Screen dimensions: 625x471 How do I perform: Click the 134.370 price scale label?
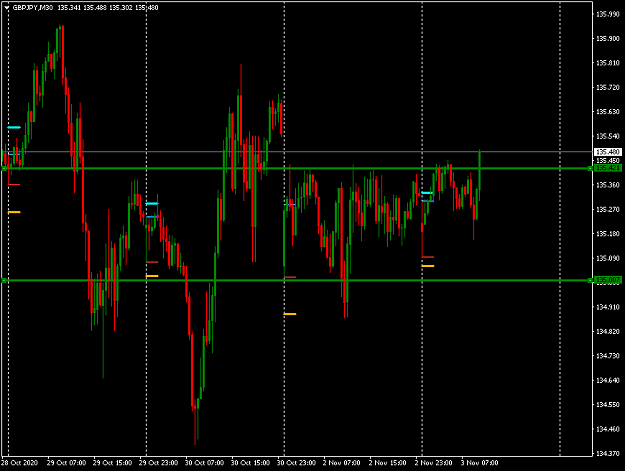point(608,453)
